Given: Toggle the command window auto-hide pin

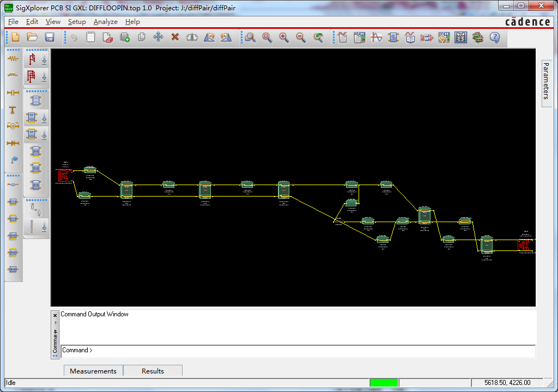Looking at the screenshot, I should [x=55, y=332].
